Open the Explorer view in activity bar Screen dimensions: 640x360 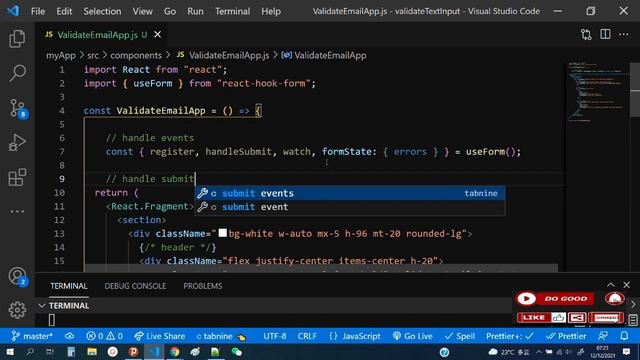coord(17,38)
